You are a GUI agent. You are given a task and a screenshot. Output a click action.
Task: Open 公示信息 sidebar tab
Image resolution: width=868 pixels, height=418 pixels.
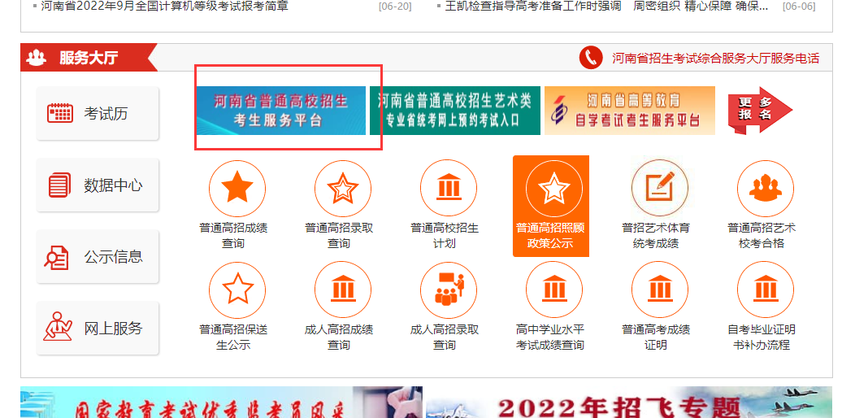click(x=98, y=257)
